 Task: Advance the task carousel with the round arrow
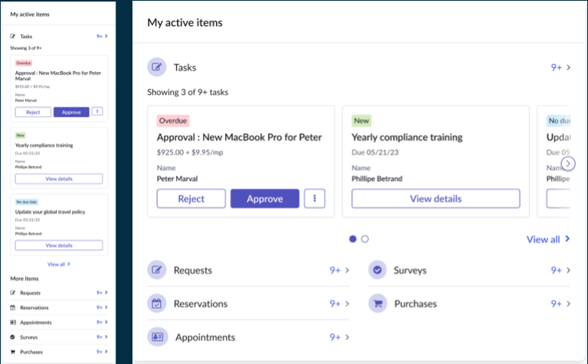pos(568,164)
